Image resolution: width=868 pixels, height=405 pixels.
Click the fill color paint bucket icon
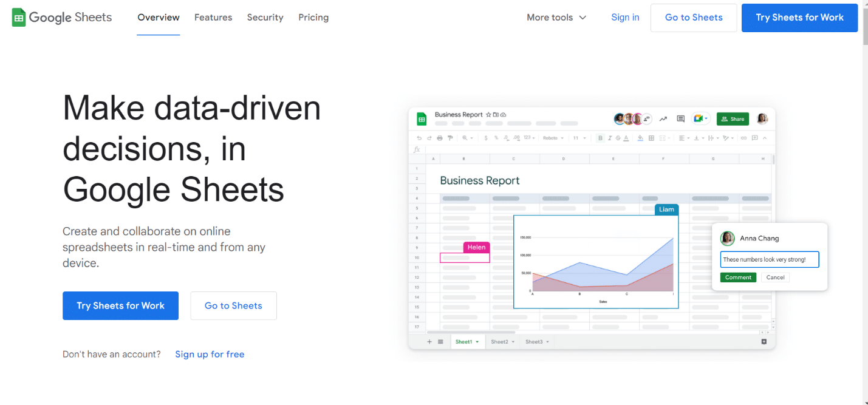pos(640,138)
